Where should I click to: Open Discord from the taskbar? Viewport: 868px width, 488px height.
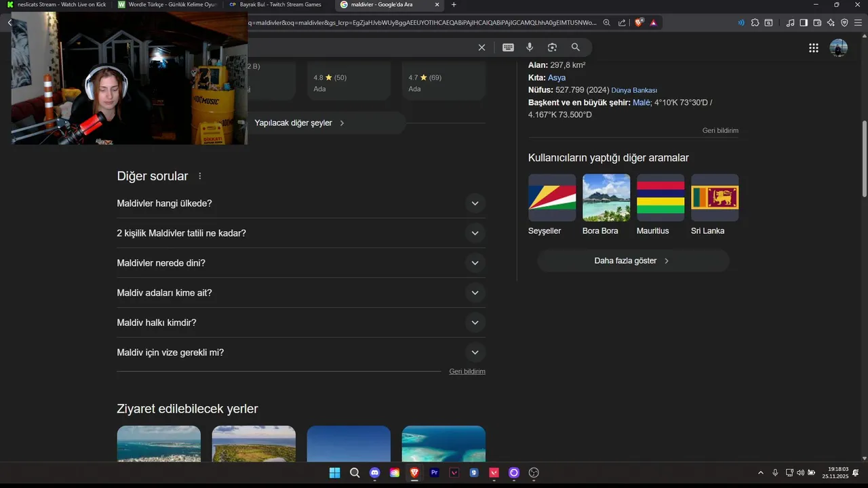tap(374, 472)
